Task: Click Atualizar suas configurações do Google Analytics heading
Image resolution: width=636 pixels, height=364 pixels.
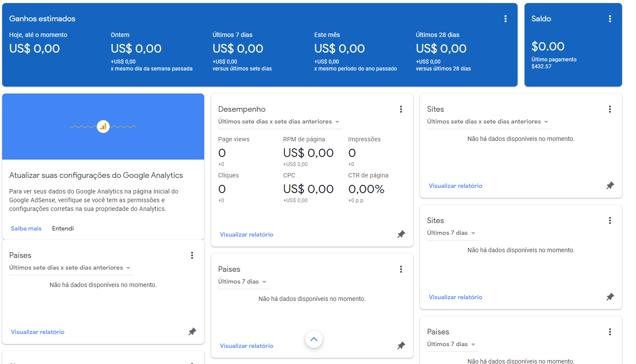Action: coord(96,175)
